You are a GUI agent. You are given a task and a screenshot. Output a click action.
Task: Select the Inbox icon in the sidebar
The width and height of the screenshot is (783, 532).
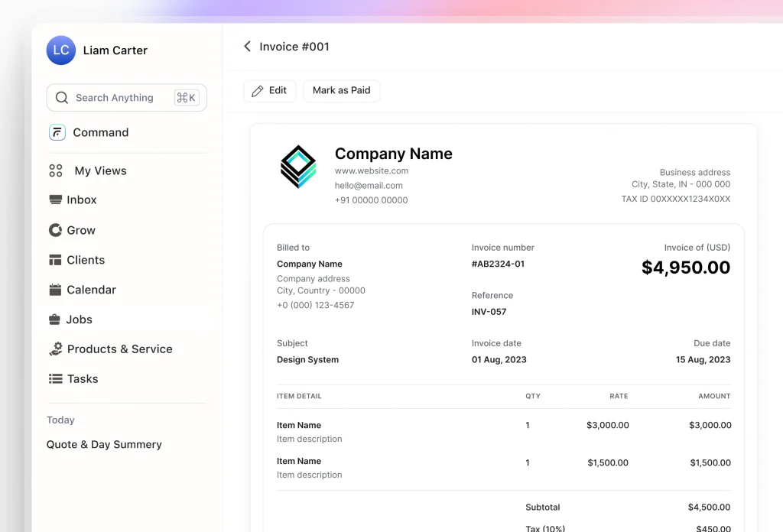(x=56, y=199)
